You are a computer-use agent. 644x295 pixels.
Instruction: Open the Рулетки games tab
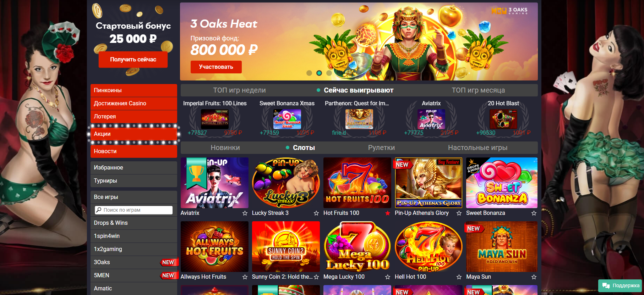[381, 147]
